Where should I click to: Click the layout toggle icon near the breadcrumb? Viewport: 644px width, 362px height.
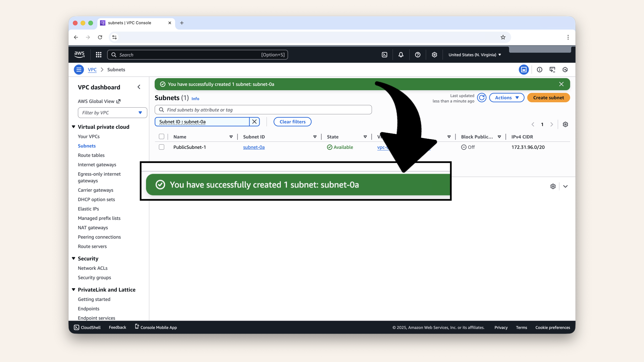pos(524,69)
